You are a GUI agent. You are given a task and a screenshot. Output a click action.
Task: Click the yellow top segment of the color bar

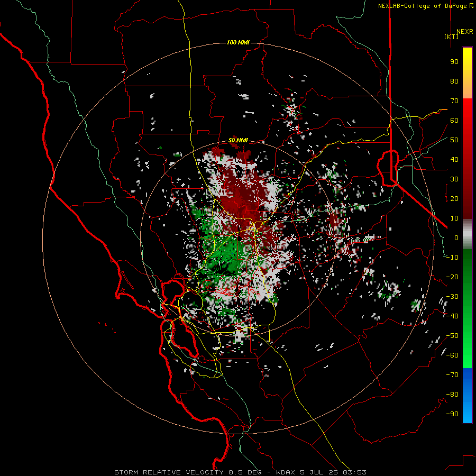coord(467,73)
